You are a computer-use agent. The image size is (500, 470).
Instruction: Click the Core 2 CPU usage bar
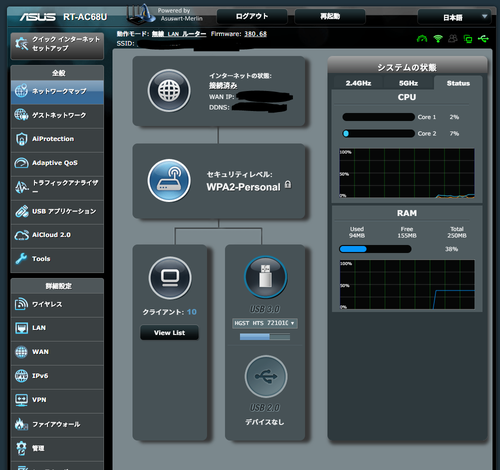378,133
